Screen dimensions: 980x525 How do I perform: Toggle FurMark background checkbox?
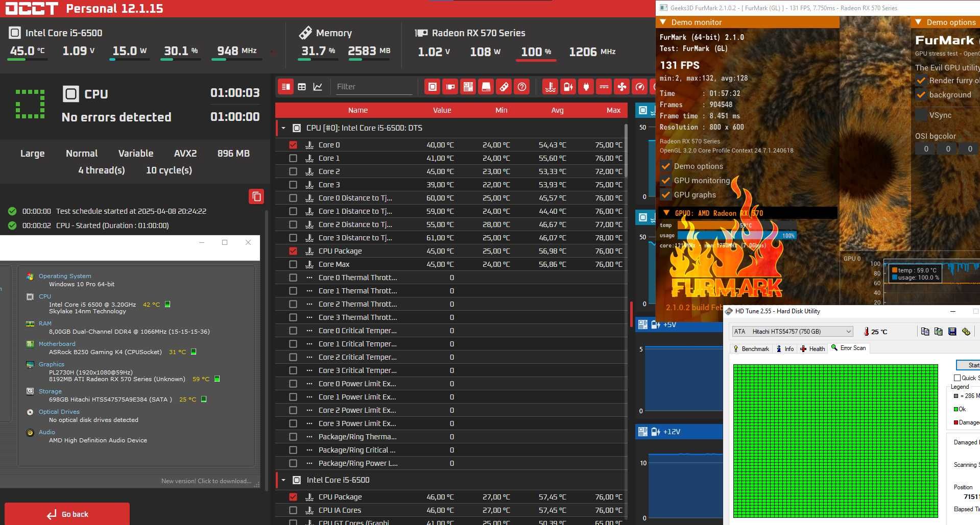tap(921, 95)
